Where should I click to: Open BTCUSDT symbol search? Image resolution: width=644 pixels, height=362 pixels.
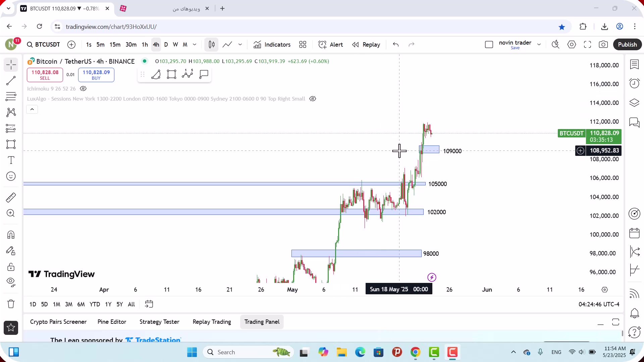pyautogui.click(x=44, y=45)
